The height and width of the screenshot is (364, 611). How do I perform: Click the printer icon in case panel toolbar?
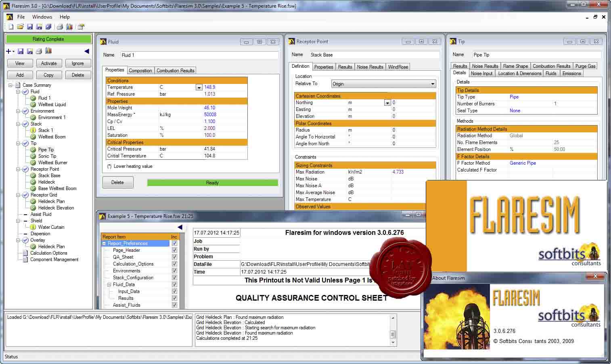39,51
